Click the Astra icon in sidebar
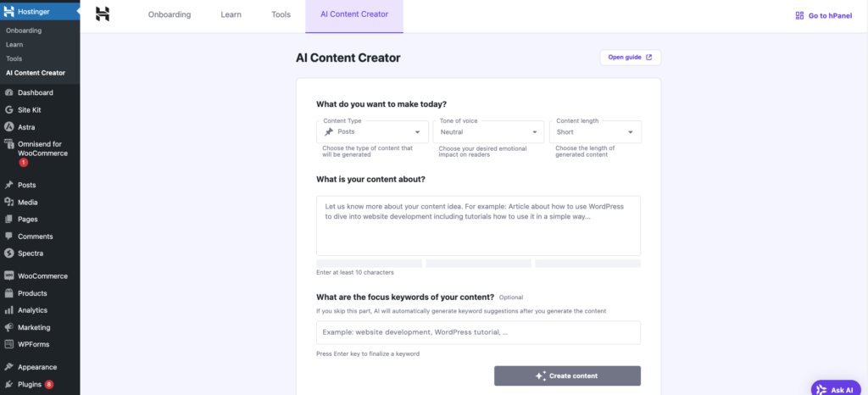 coord(8,127)
